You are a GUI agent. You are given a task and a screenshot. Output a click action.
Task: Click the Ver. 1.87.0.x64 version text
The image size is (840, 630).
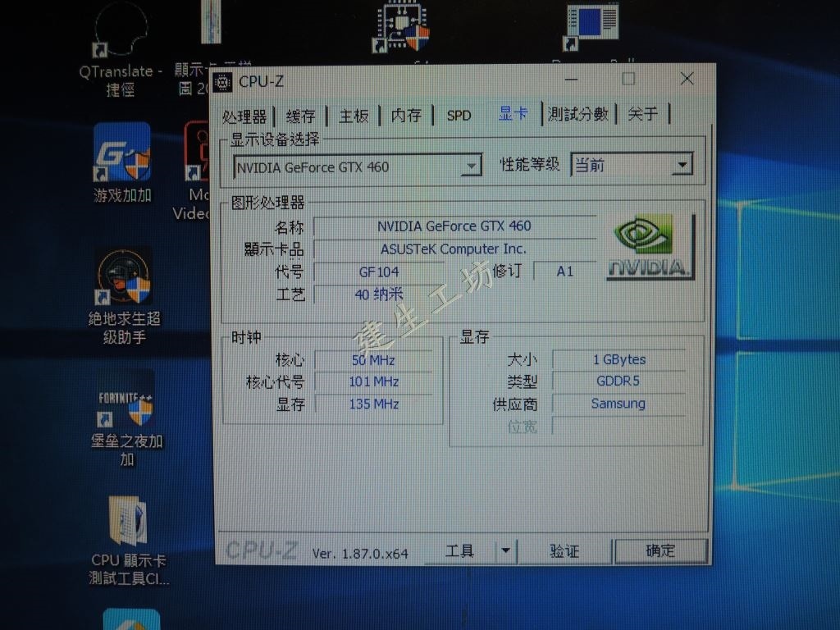click(360, 554)
